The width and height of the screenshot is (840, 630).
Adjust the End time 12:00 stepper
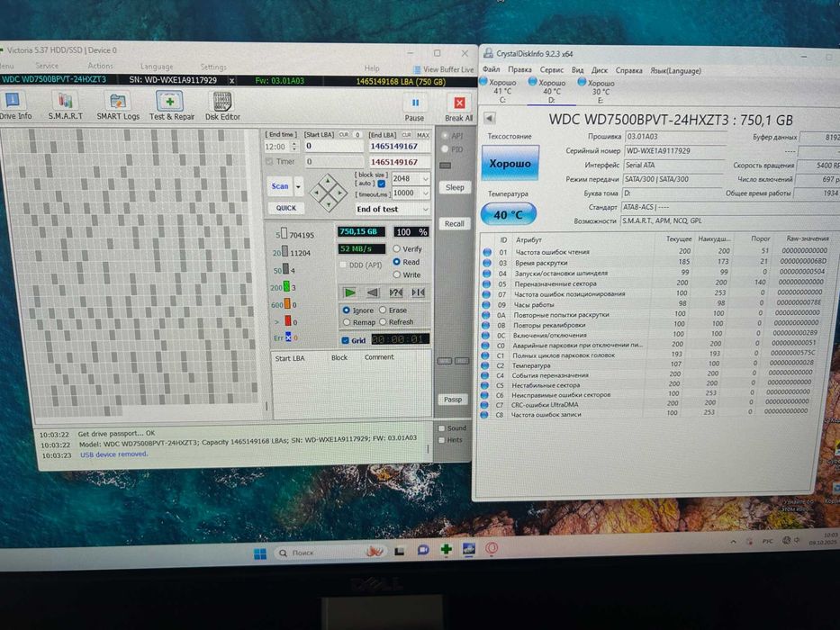294,146
